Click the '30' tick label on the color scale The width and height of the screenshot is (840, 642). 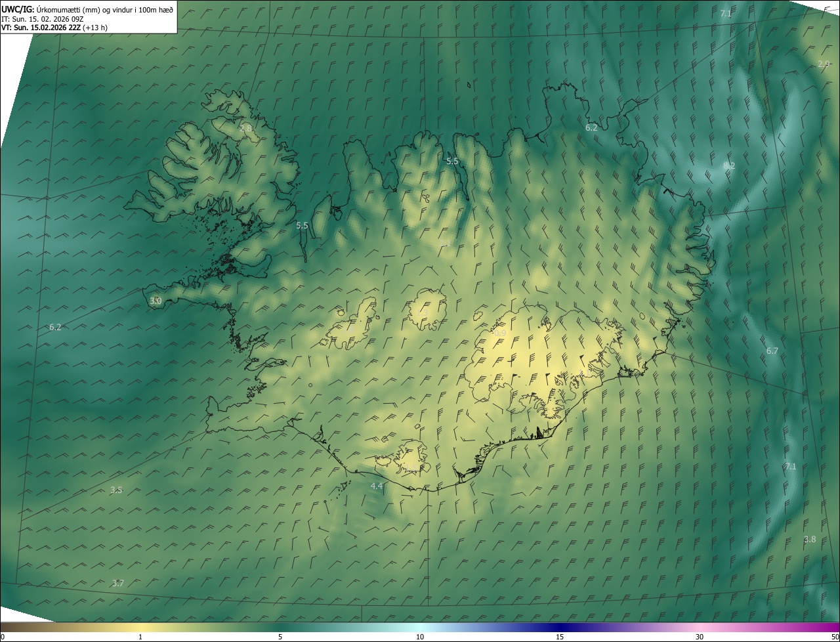tap(700, 637)
